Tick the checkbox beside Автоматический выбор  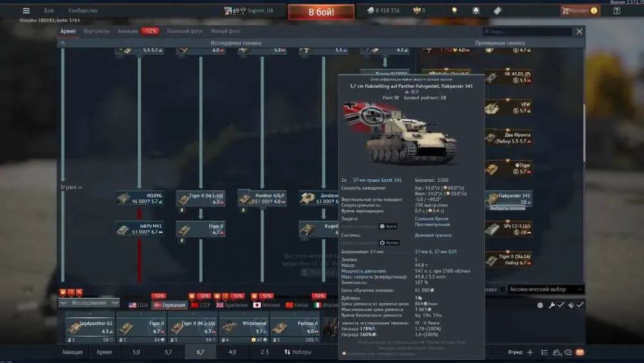point(502,289)
